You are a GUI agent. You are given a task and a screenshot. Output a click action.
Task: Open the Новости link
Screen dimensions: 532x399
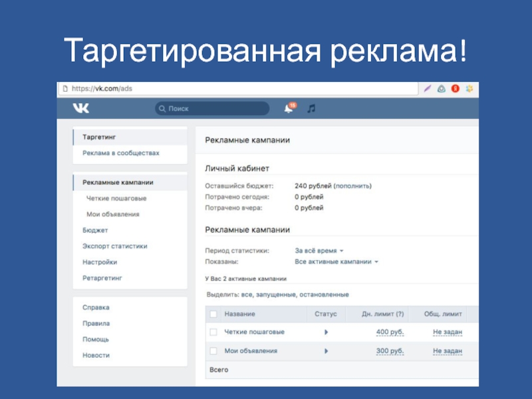[96, 355]
